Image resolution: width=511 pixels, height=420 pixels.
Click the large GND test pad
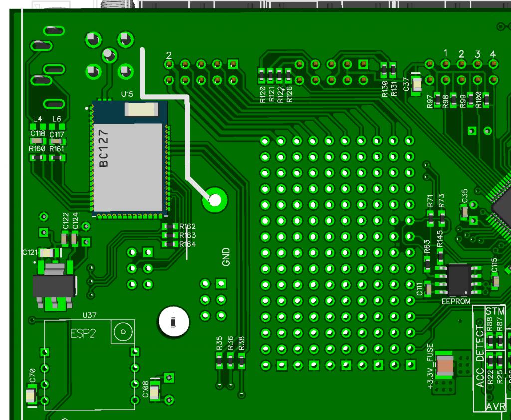click(x=215, y=200)
